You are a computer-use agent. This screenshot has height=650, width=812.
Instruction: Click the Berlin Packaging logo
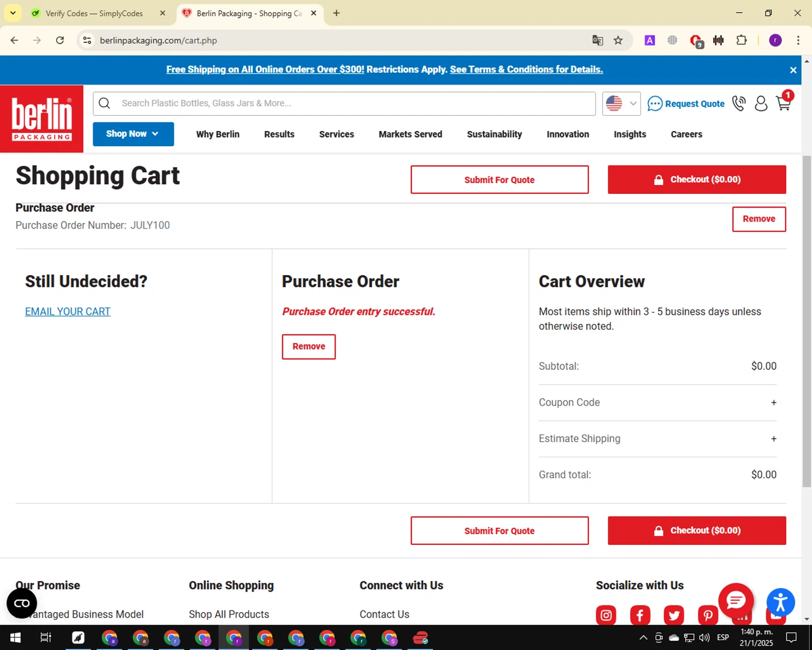pos(42,119)
